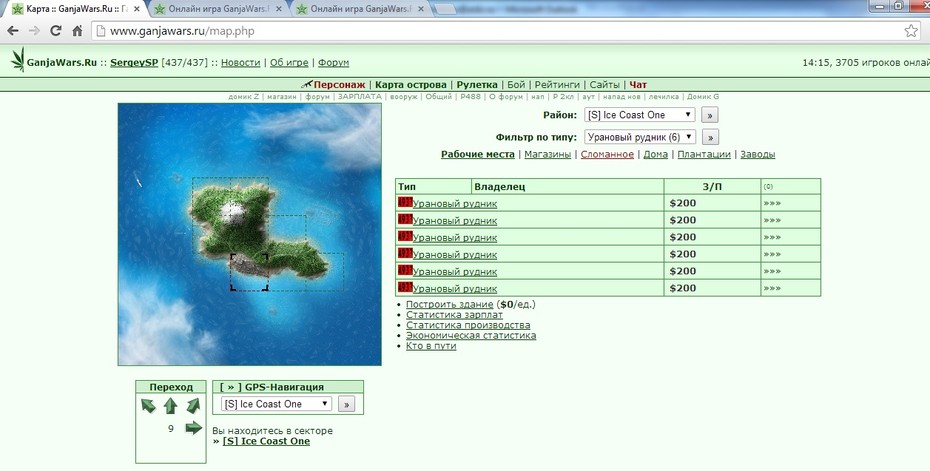This screenshot has height=471, width=930.
Task: Open the Район district dropdown
Action: pos(639,115)
